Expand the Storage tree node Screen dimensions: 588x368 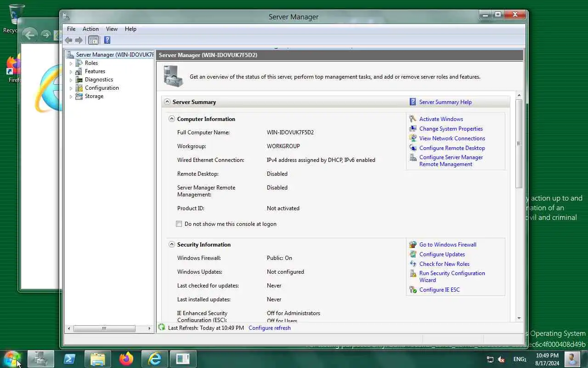coord(71,97)
